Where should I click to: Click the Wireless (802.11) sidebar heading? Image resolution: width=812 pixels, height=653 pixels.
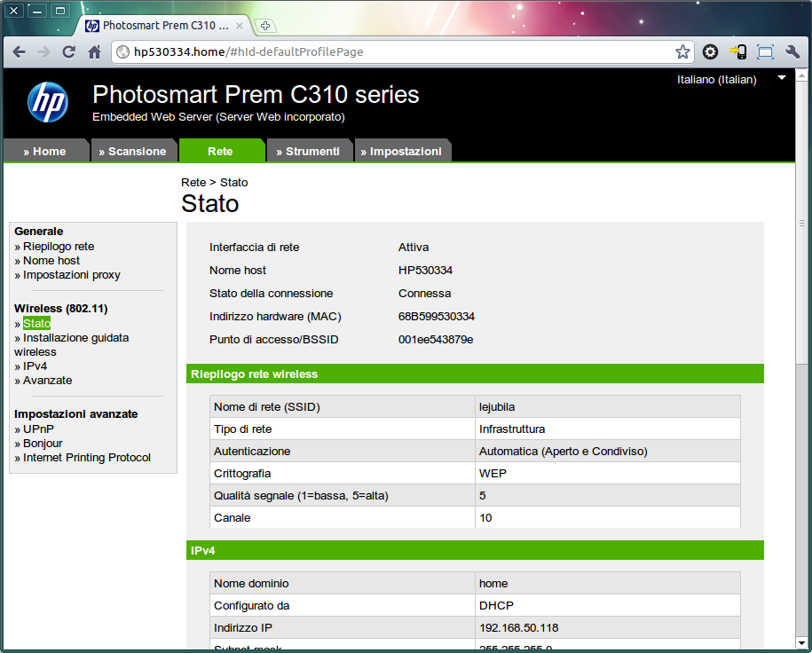[x=60, y=309]
